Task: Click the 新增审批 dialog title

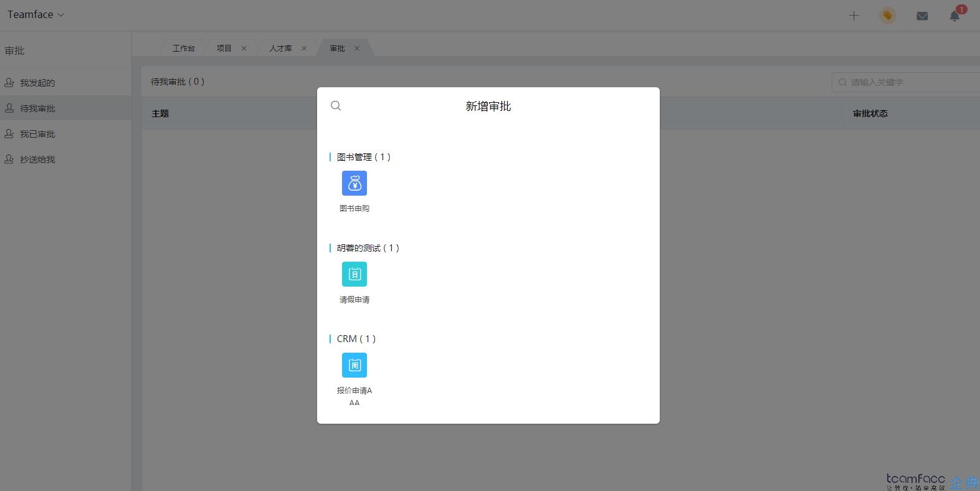Action: [488, 107]
